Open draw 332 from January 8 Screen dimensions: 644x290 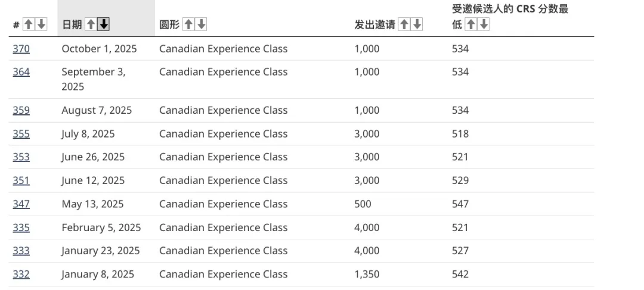tap(21, 275)
